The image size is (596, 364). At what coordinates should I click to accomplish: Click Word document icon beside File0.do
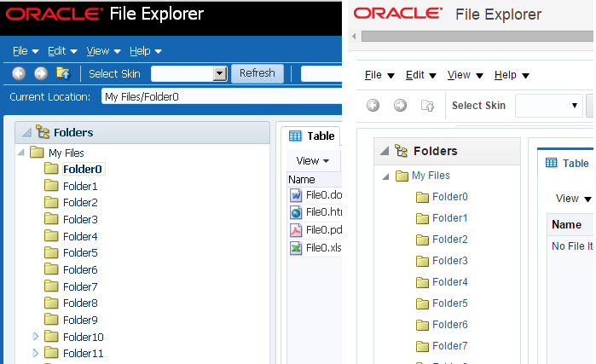[296, 195]
